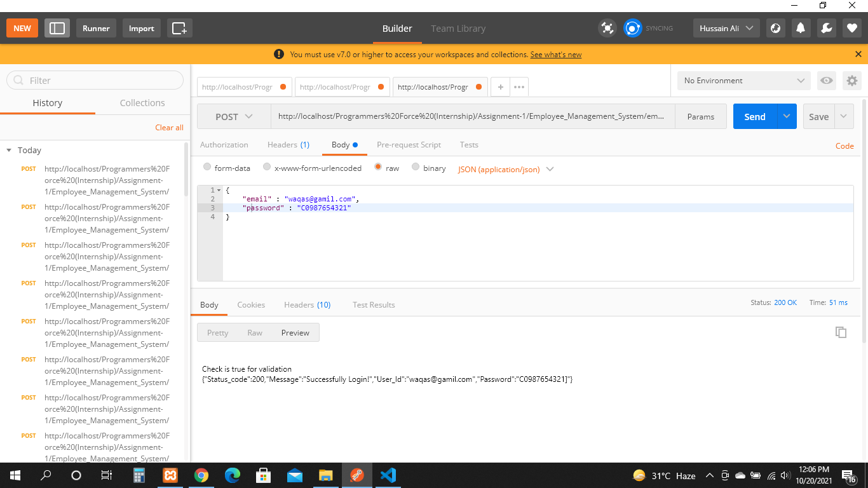Viewport: 868px width, 488px height.
Task: Open the Postman API Network globe icon
Action: 775,28
